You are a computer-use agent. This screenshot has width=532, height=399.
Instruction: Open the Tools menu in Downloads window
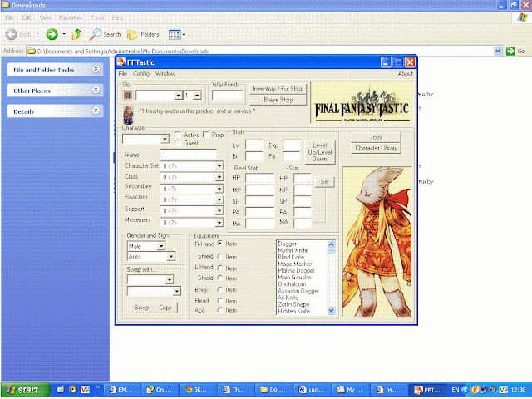pyautogui.click(x=97, y=17)
